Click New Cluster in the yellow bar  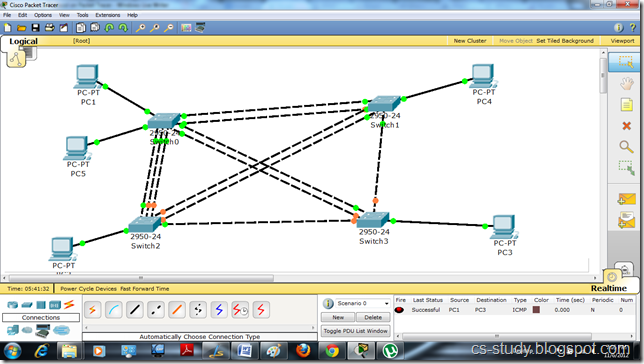tap(470, 41)
